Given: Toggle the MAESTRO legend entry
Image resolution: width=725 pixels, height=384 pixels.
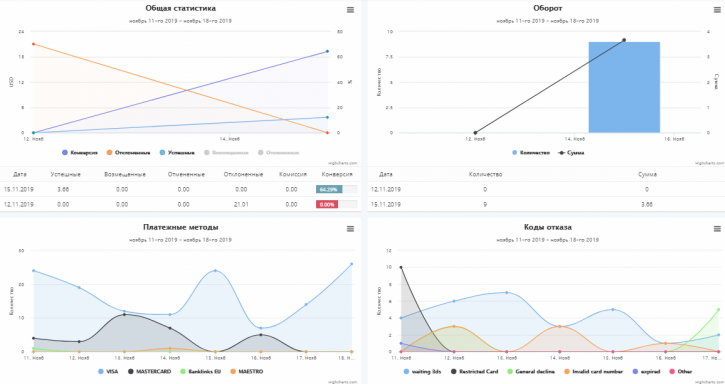Looking at the screenshot, I should (x=246, y=372).
